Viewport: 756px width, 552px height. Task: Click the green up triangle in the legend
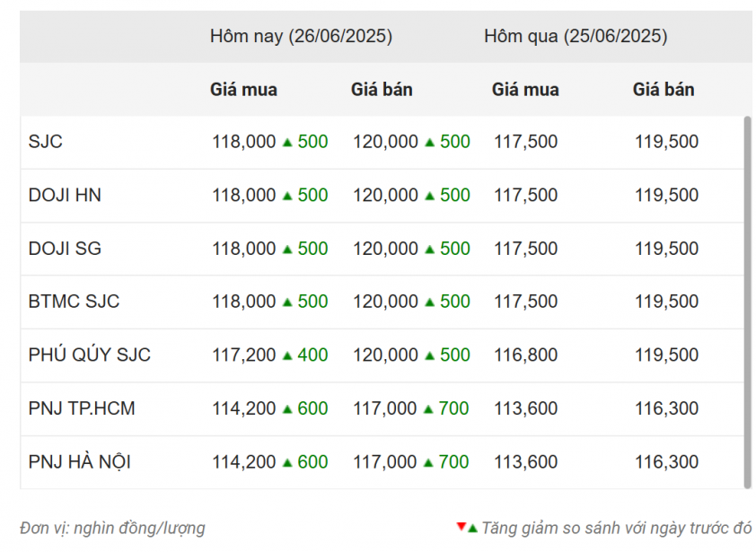(x=472, y=529)
